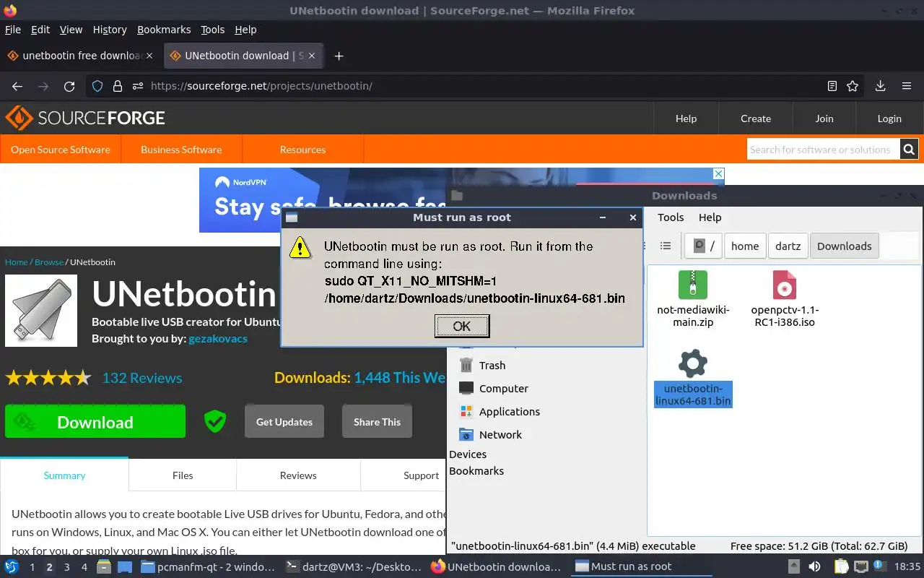Click the green security shield badge
The height and width of the screenshot is (578, 924).
coord(214,421)
